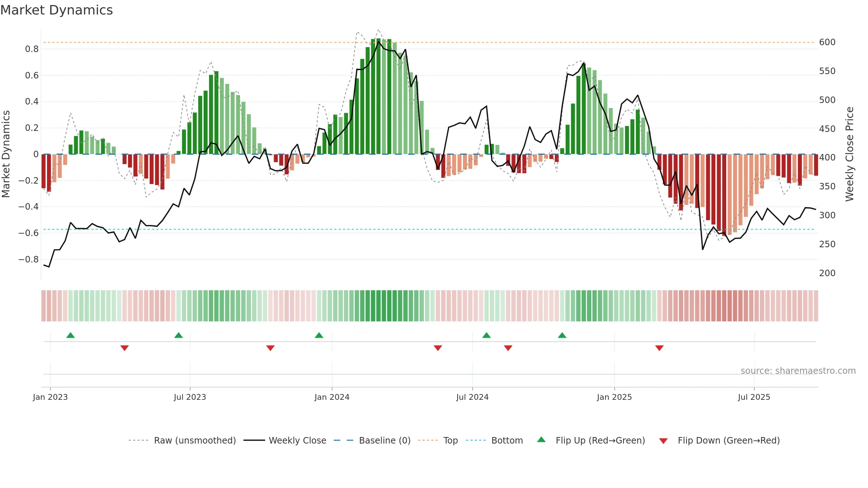Click the 0.8 tick on the left axis
868x488 pixels.
(32, 49)
